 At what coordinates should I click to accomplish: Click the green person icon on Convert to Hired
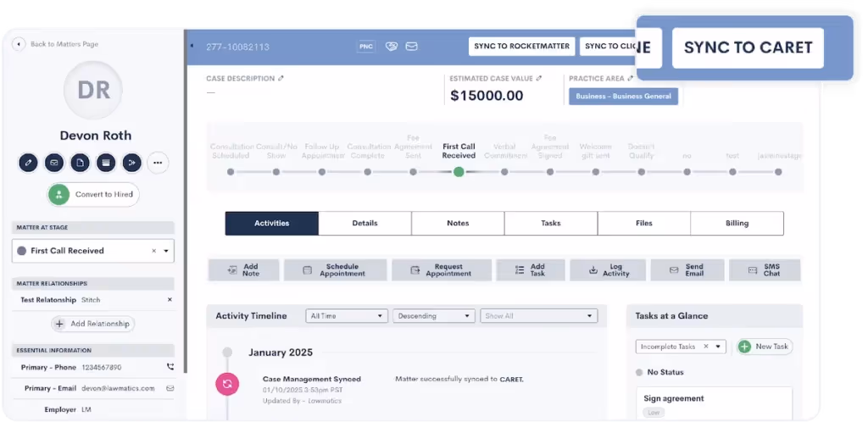coord(58,194)
